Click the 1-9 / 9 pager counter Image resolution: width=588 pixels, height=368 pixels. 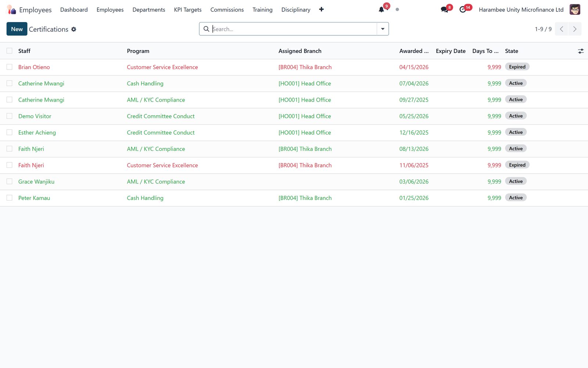click(x=543, y=29)
